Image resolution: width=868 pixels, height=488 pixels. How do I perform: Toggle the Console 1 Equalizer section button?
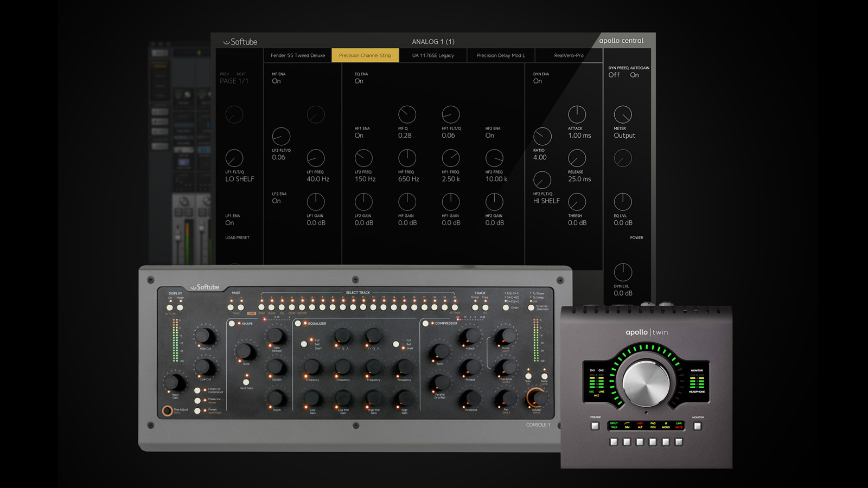point(297,323)
